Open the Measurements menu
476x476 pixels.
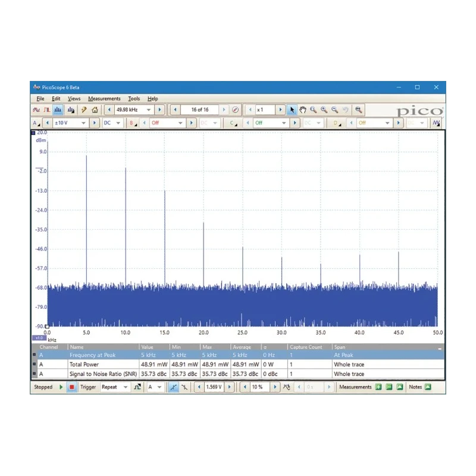[x=104, y=99]
